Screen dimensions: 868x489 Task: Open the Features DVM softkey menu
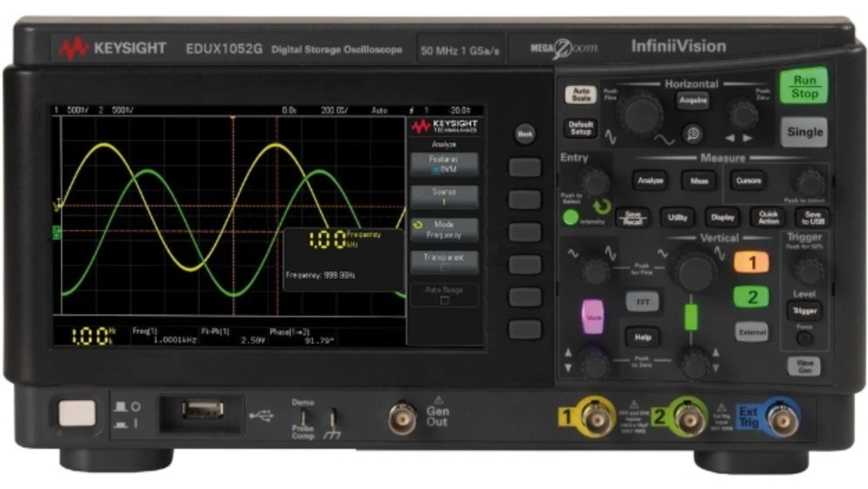click(x=444, y=164)
